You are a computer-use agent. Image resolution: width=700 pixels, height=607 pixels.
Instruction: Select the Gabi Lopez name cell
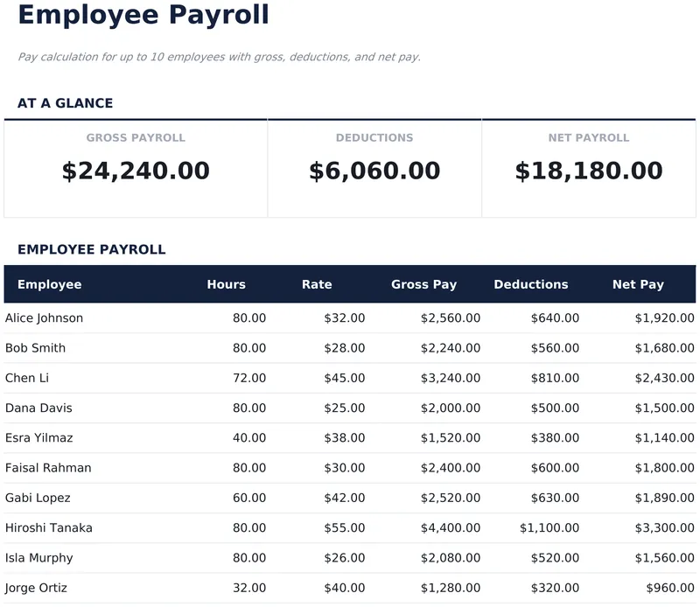click(38, 498)
